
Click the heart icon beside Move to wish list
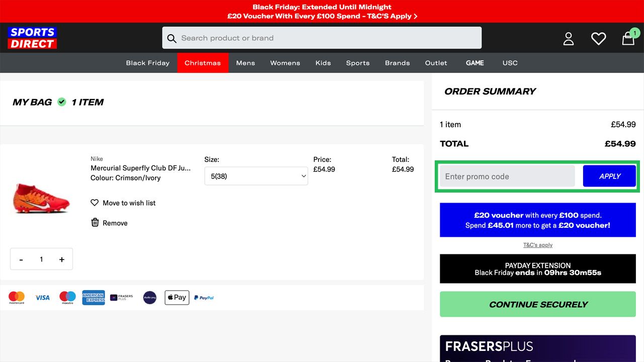95,203
